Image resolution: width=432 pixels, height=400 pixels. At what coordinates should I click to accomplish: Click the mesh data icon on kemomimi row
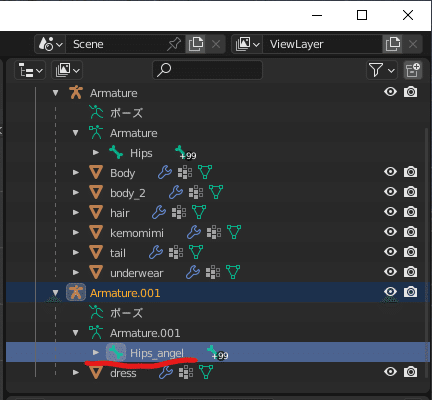tap(234, 232)
